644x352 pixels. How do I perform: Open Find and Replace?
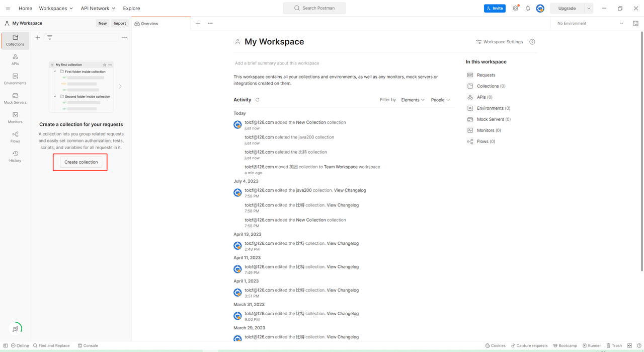tap(51, 345)
